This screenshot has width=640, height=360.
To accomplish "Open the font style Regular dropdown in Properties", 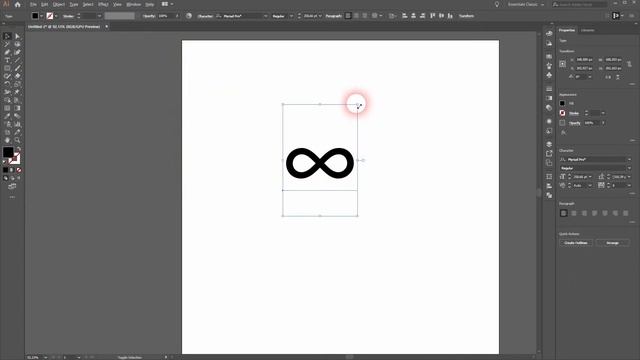I will pos(629,168).
